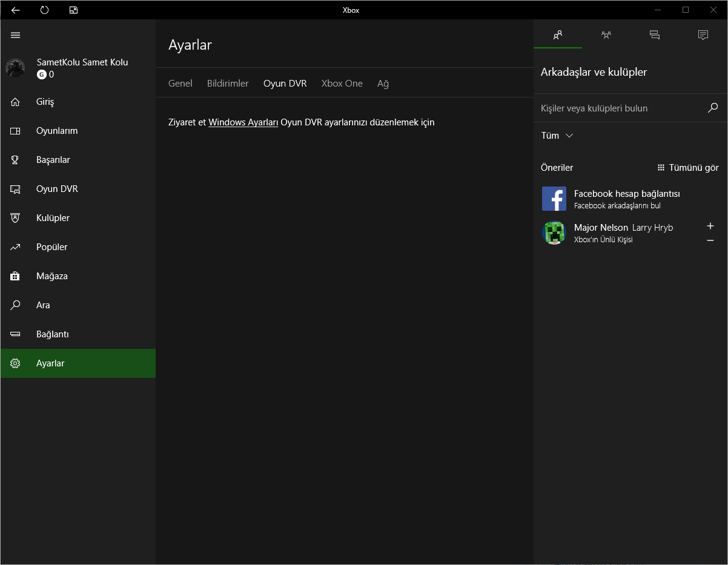This screenshot has width=728, height=565.
Task: Select the activity alerts tab icon
Action: coord(703,35)
